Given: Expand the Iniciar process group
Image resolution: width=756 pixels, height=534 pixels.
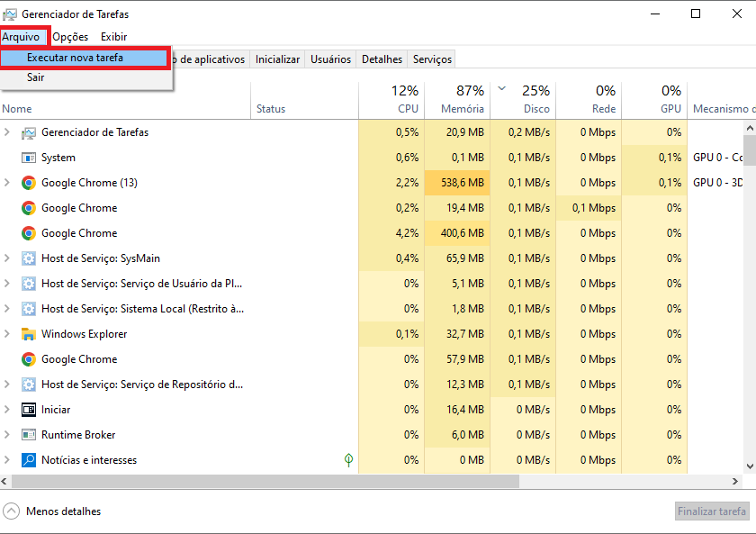Looking at the screenshot, I should [7, 409].
